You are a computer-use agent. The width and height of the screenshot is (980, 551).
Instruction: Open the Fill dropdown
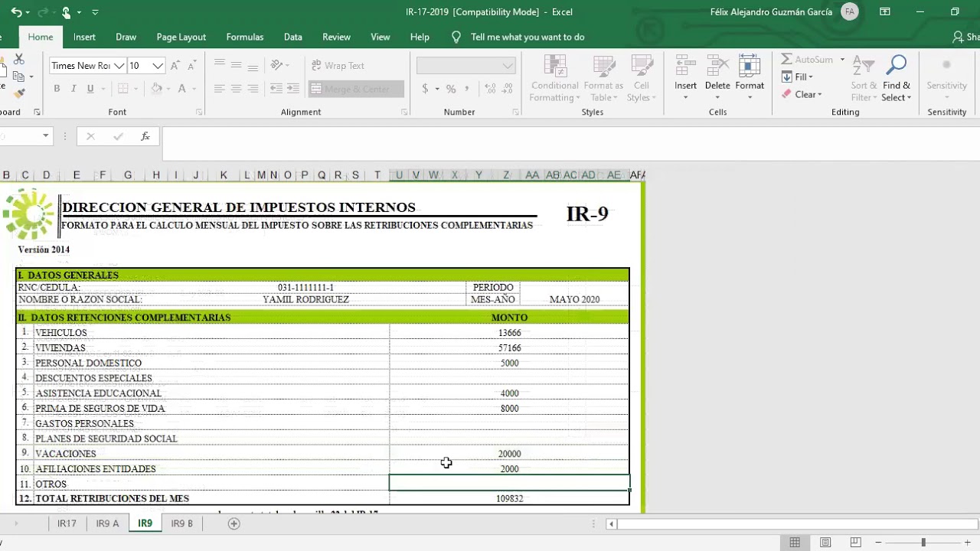click(x=797, y=77)
